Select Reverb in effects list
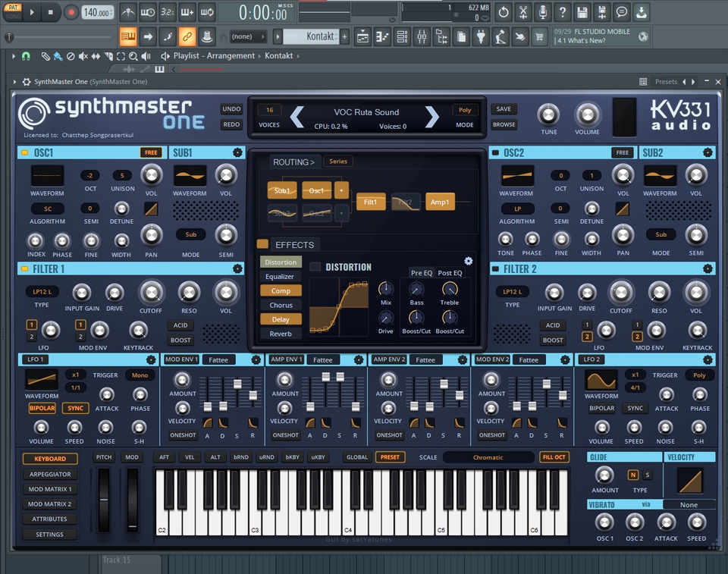Viewport: 728px width, 574px height. click(281, 334)
